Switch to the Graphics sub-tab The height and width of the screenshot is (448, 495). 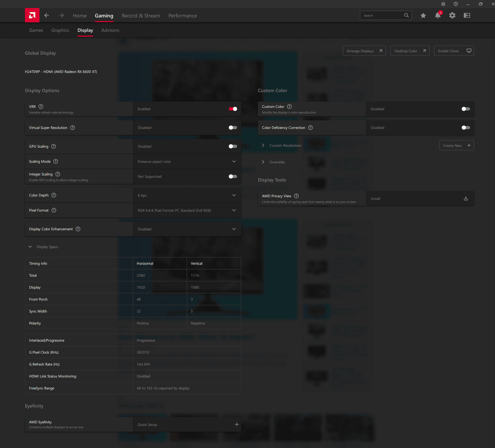click(60, 30)
